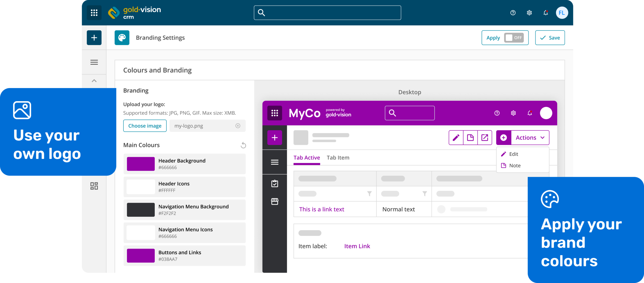This screenshot has width=644, height=283.
Task: Open the FL user avatar menu
Action: pyautogui.click(x=562, y=13)
